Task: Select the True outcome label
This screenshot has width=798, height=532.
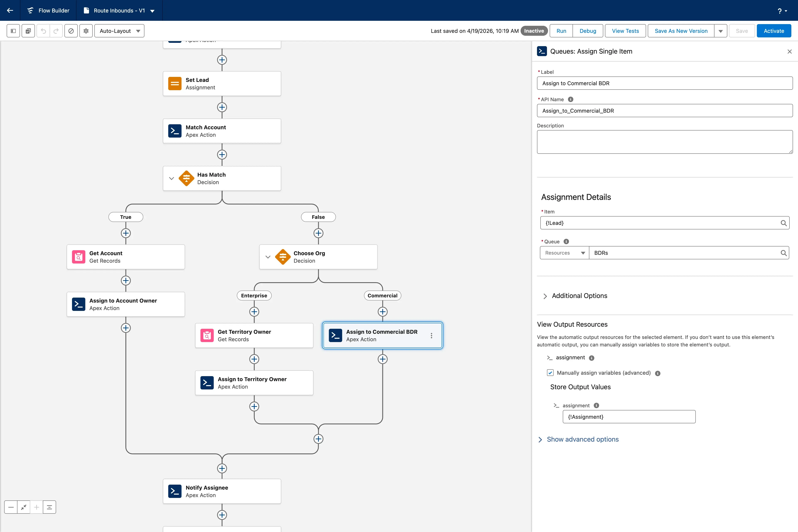Action: pyautogui.click(x=126, y=217)
